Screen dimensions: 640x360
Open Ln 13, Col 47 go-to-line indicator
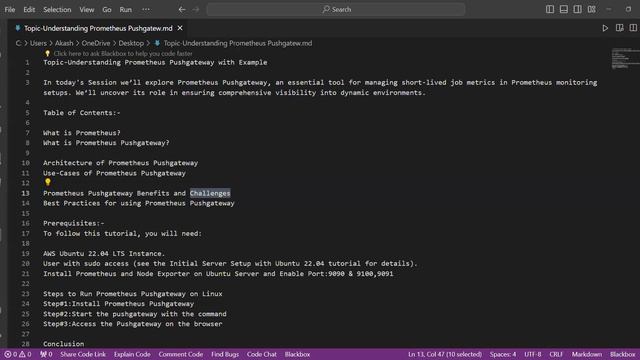(x=445, y=354)
